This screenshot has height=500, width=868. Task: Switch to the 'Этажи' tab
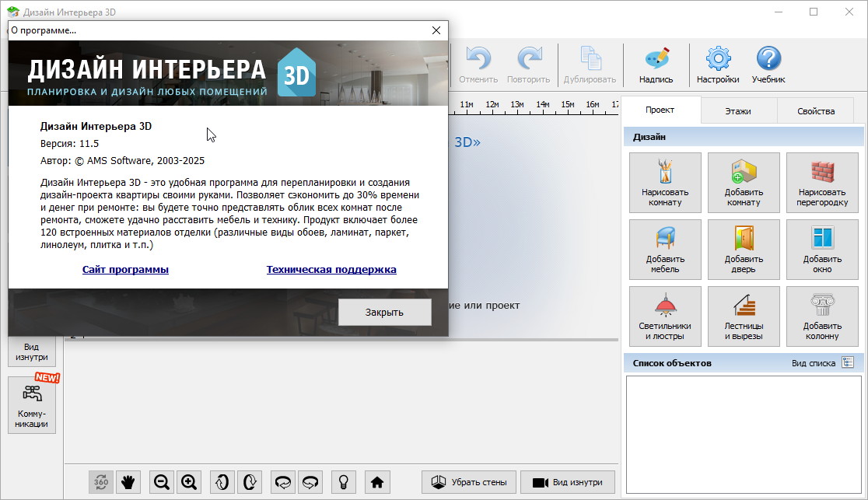738,111
